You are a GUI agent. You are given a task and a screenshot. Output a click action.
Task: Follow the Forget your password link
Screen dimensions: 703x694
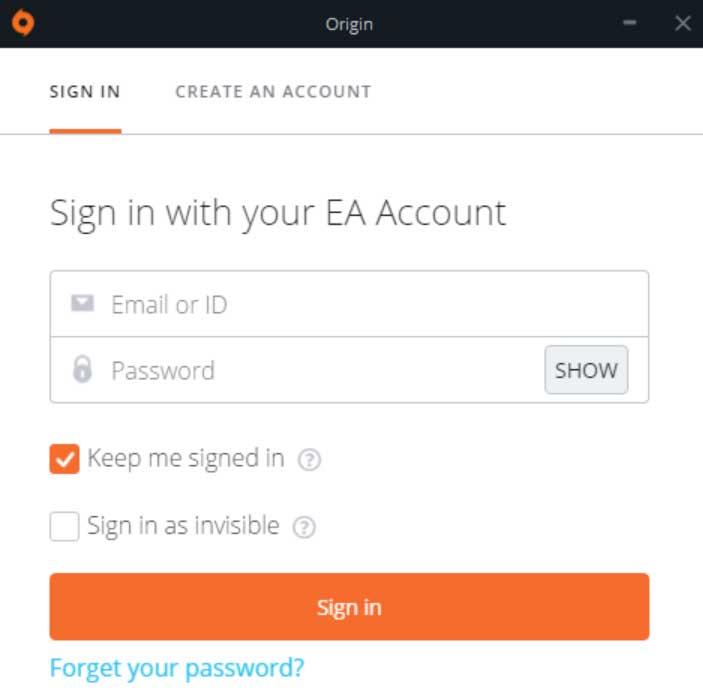click(x=177, y=668)
